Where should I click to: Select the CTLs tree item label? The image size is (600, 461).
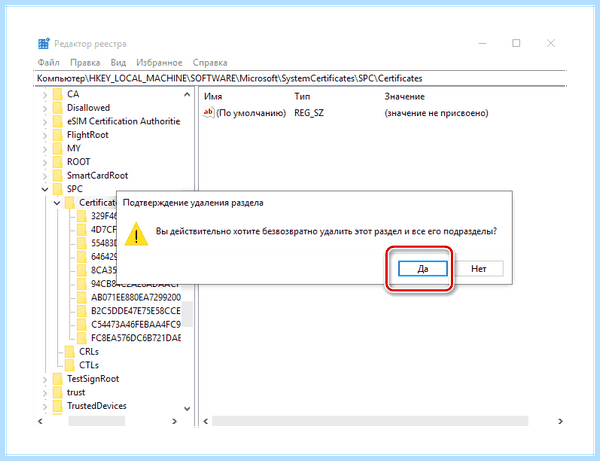coord(89,365)
